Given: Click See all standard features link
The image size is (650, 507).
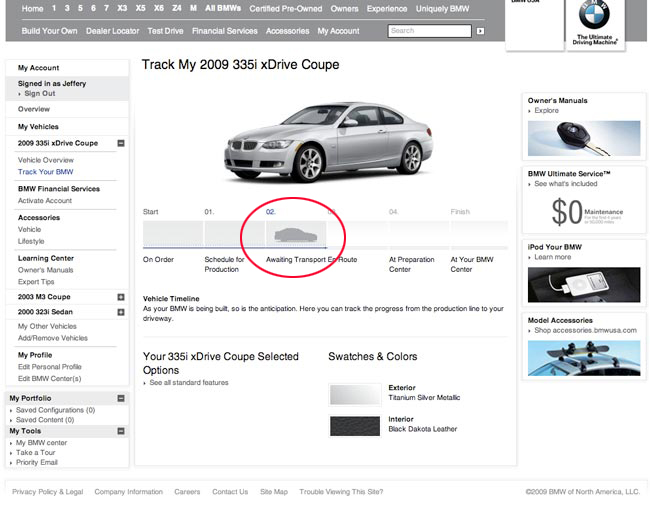Looking at the screenshot, I should [189, 383].
